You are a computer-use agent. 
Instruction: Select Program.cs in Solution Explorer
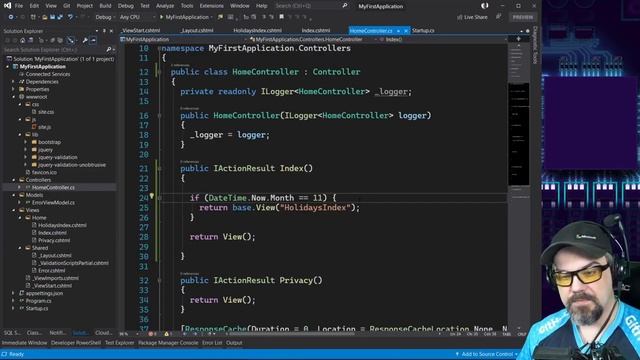[38, 301]
